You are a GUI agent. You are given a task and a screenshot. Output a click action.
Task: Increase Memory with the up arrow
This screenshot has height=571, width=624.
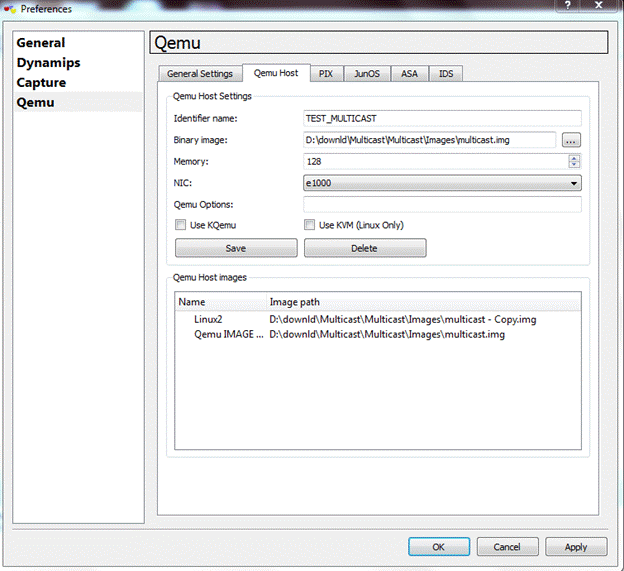pos(574,158)
